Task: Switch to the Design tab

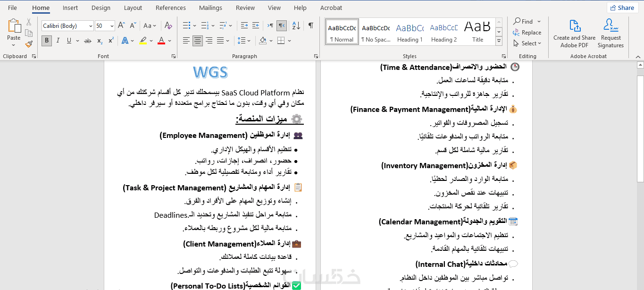Action: 101,8
